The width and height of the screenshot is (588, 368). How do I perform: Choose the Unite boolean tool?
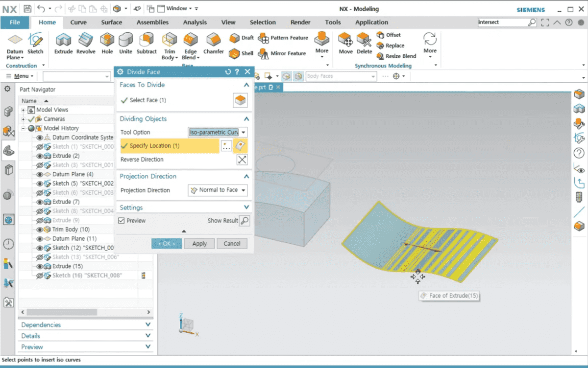pyautogui.click(x=125, y=44)
